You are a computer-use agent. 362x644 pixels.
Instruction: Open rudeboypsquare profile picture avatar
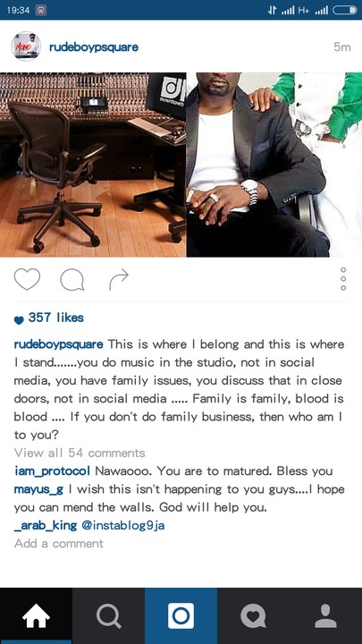tap(26, 47)
